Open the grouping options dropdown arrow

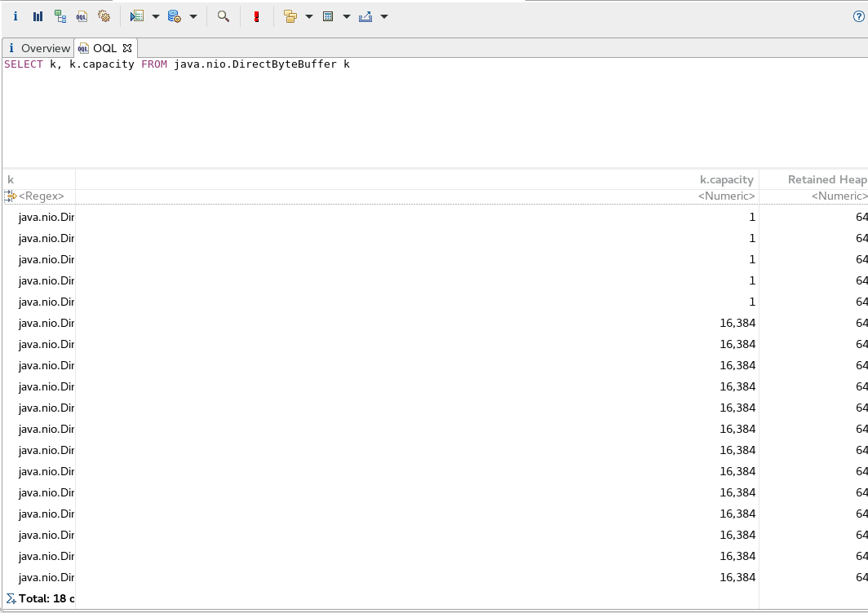click(308, 16)
